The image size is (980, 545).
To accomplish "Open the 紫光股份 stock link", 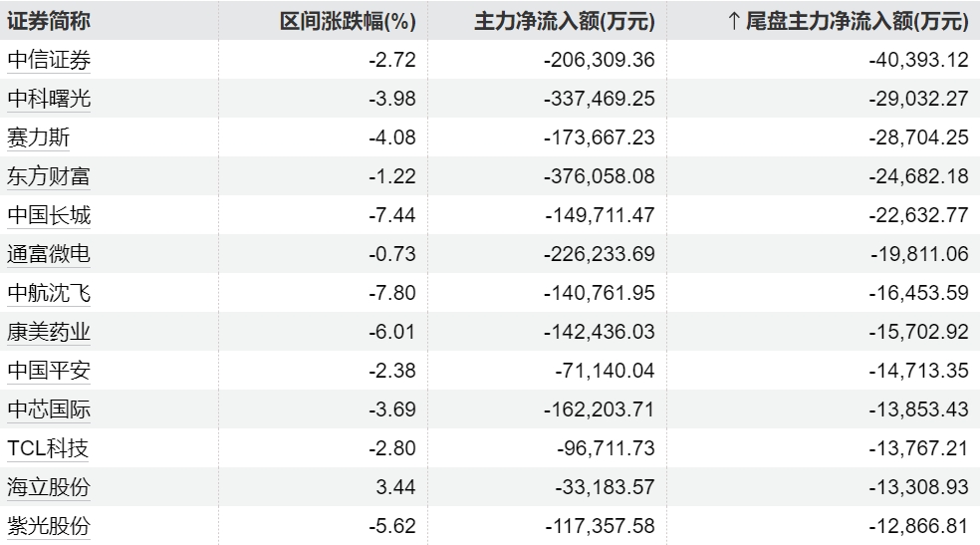I will (x=49, y=526).
